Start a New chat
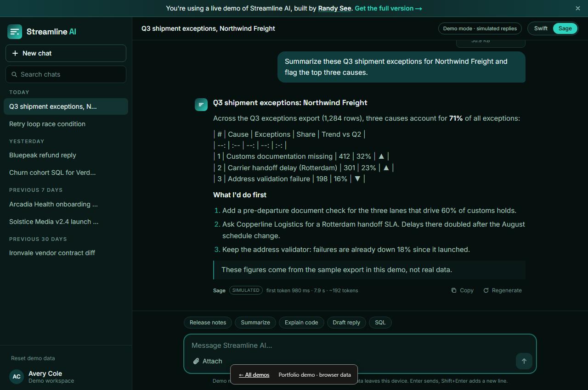 (x=66, y=53)
